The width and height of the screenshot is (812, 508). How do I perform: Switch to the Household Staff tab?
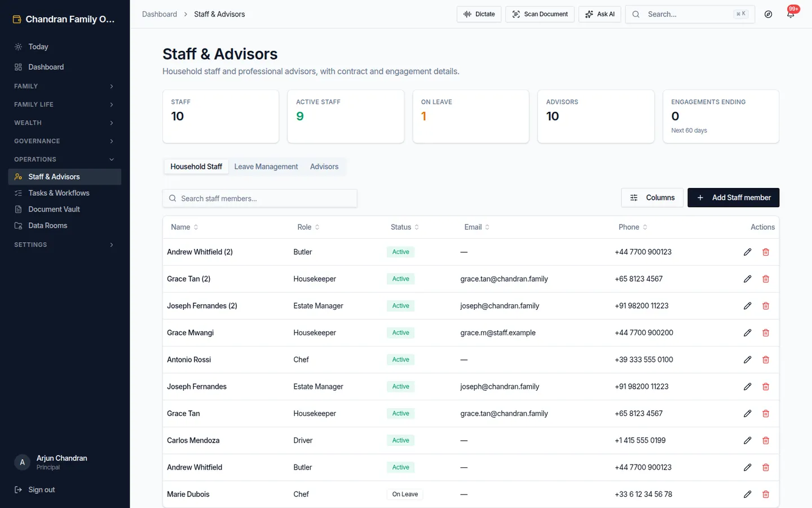click(x=196, y=167)
